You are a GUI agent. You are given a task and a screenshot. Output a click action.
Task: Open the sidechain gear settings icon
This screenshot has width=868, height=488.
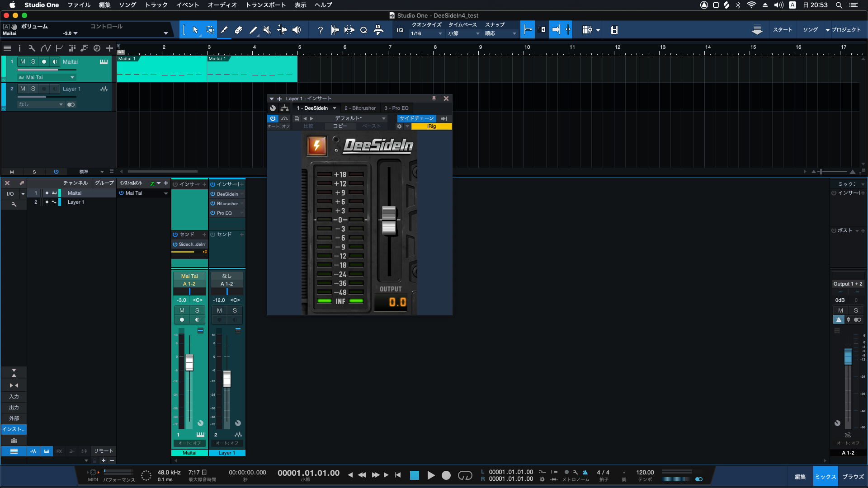[x=399, y=127]
